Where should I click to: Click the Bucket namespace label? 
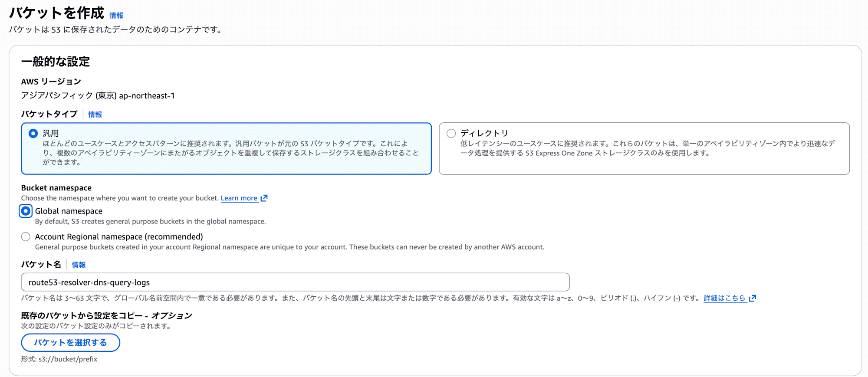(x=56, y=188)
